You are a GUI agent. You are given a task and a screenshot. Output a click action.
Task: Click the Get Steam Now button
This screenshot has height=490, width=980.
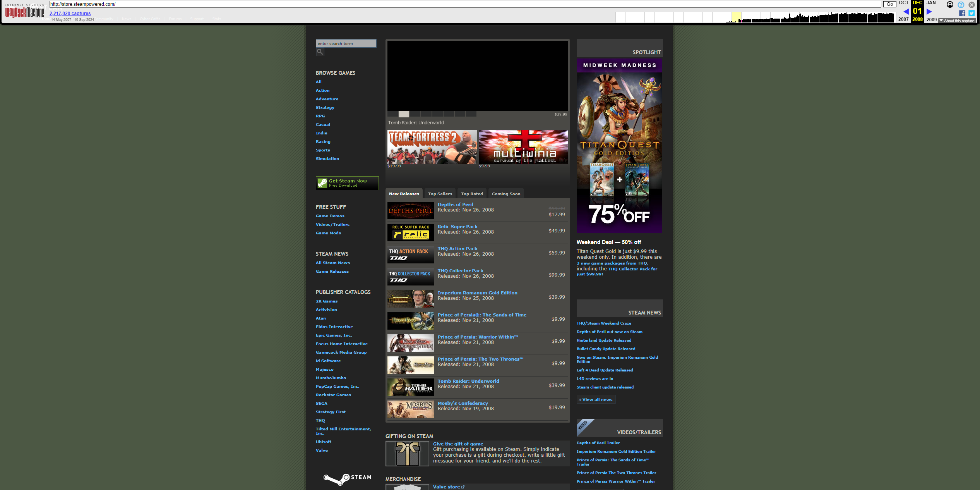[347, 183]
